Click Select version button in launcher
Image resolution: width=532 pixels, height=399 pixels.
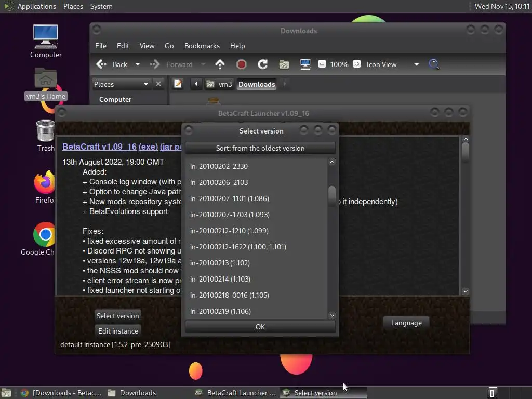(x=118, y=316)
